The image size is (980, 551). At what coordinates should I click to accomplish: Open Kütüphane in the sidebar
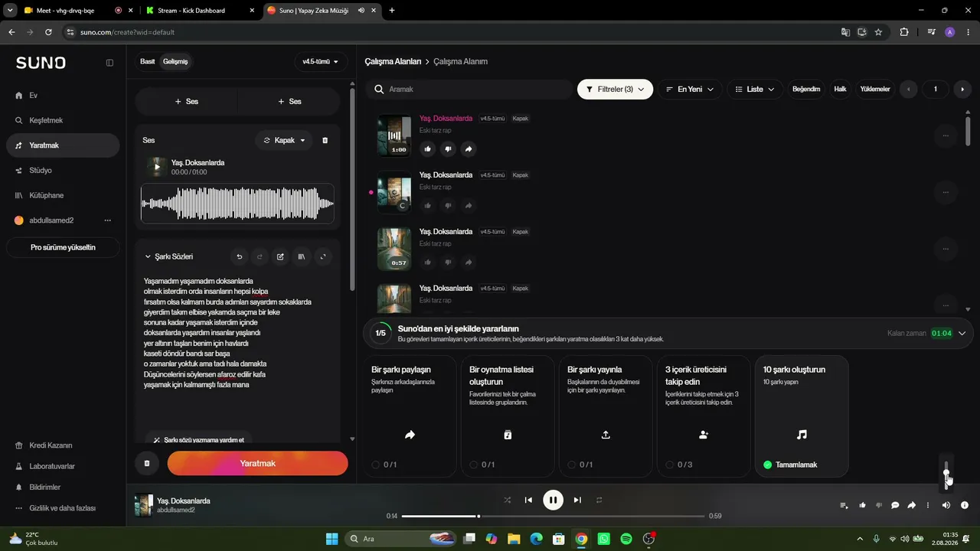(x=63, y=195)
